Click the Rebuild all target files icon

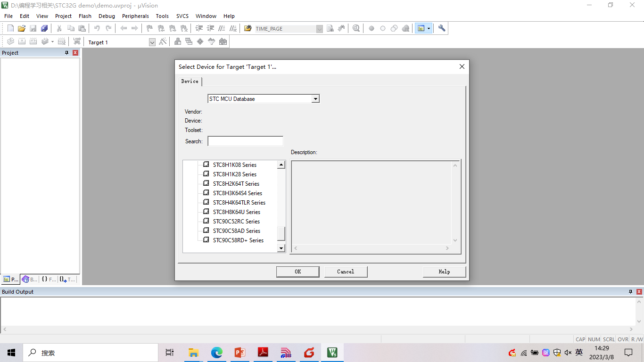point(33,41)
